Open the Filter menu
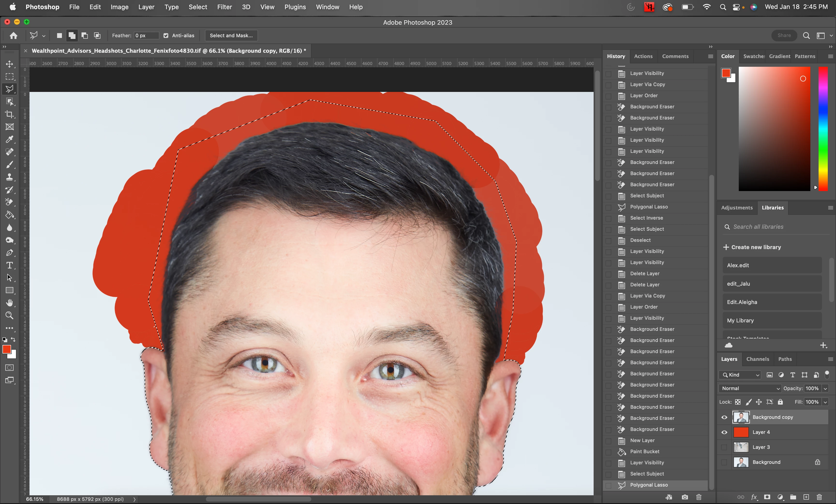This screenshot has height=504, width=836. [x=224, y=7]
